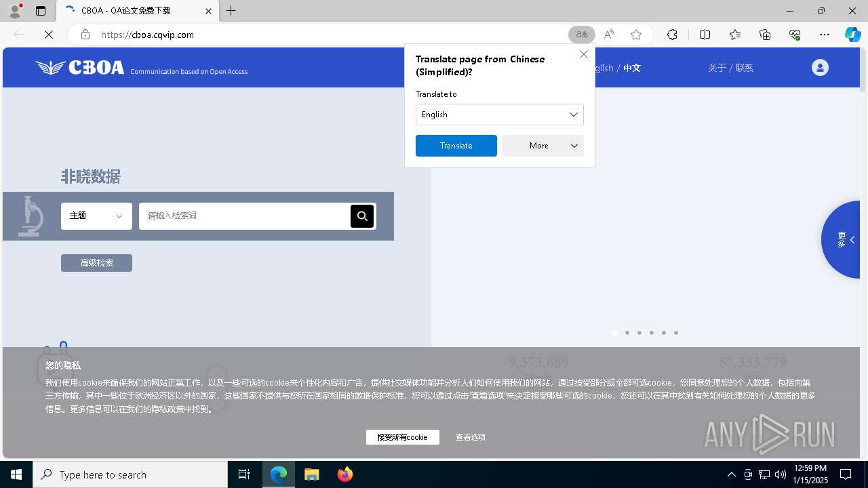Click the Windows taskbar search box
Screen dimensions: 868x488
point(130,474)
